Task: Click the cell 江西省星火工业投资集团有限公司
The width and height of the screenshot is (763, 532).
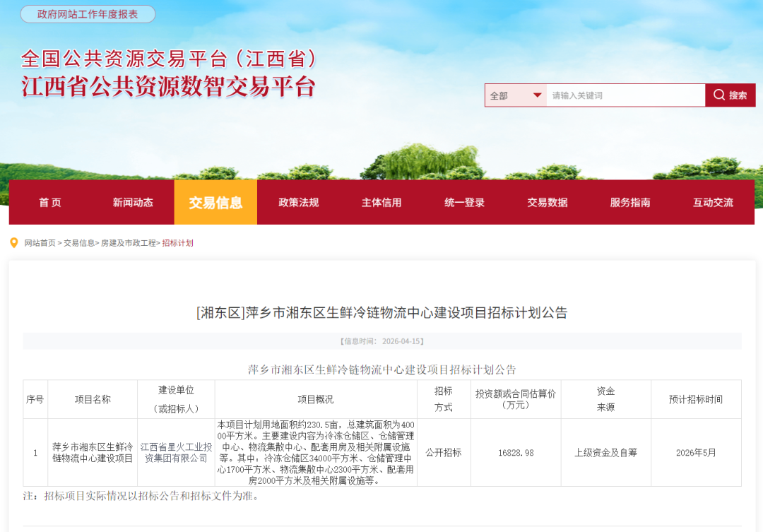Action: pyautogui.click(x=176, y=453)
